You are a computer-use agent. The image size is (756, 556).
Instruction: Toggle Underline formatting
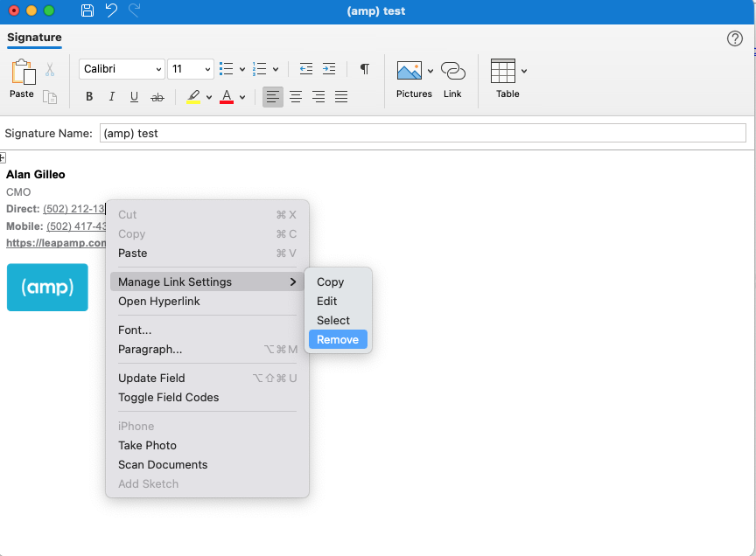134,96
